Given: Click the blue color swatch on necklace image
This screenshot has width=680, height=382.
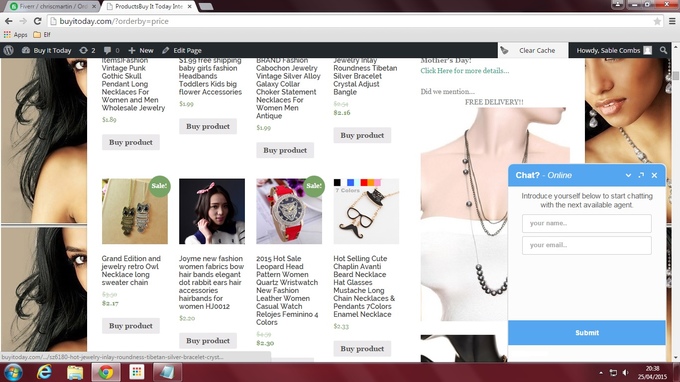Looking at the screenshot, I should (350, 183).
